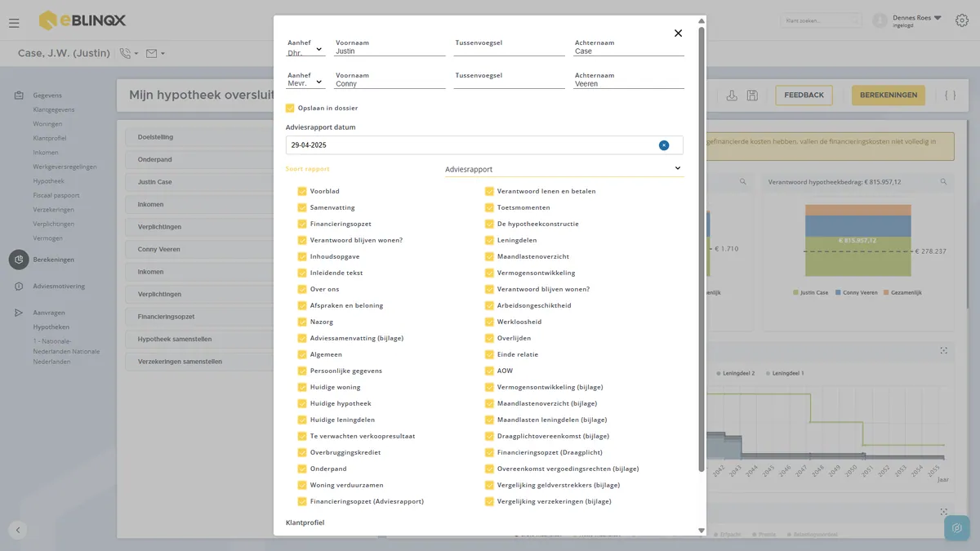Zoom the Verantwoord hypotheekbedrag chart with its magnifier
The height and width of the screenshot is (551, 980).
click(943, 182)
